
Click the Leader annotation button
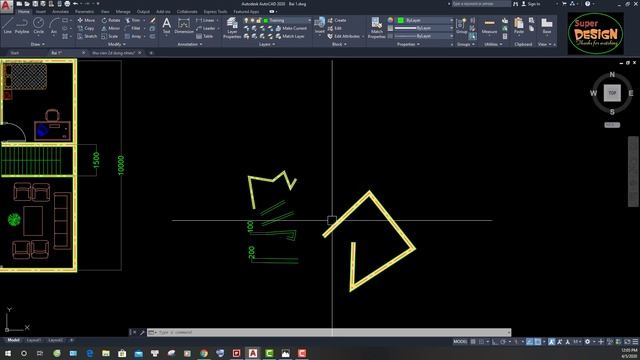point(206,28)
